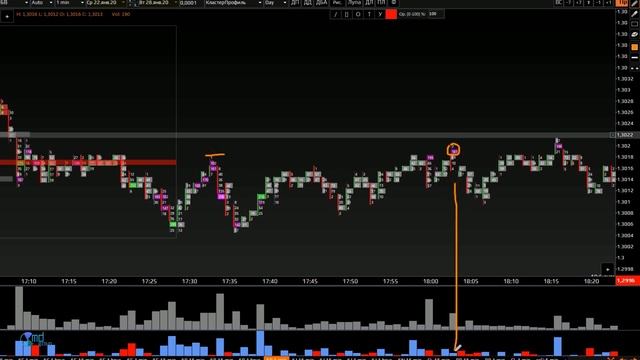This screenshot has height=360, width=640.
Task: Select the rectangle drawing tool
Action: [x=347, y=14]
